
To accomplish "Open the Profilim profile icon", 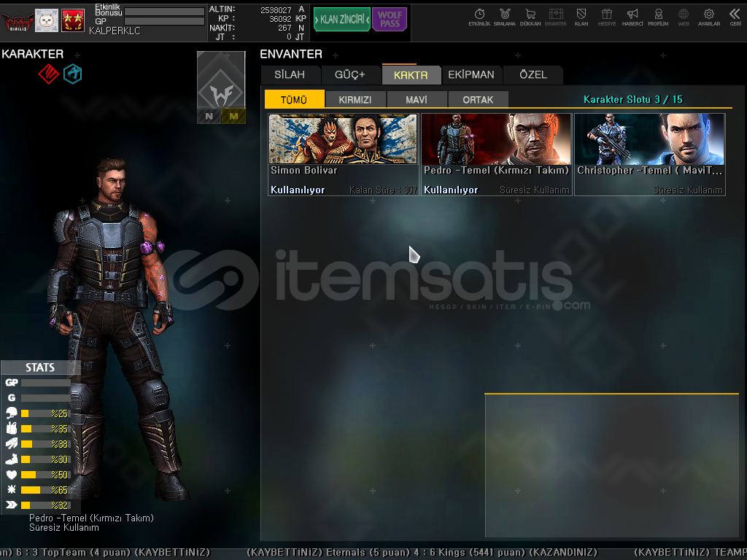I will 658,17.
